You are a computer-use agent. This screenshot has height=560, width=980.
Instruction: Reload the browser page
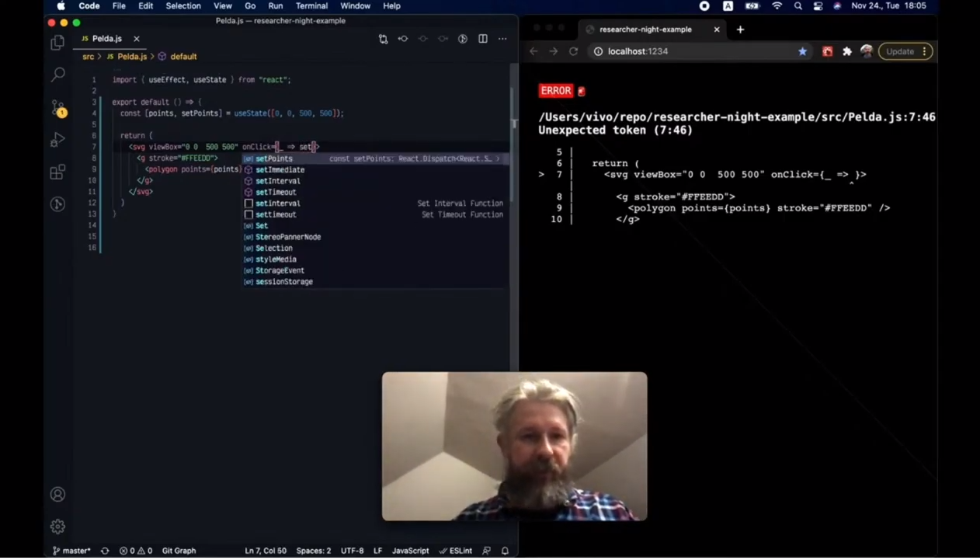(x=573, y=51)
